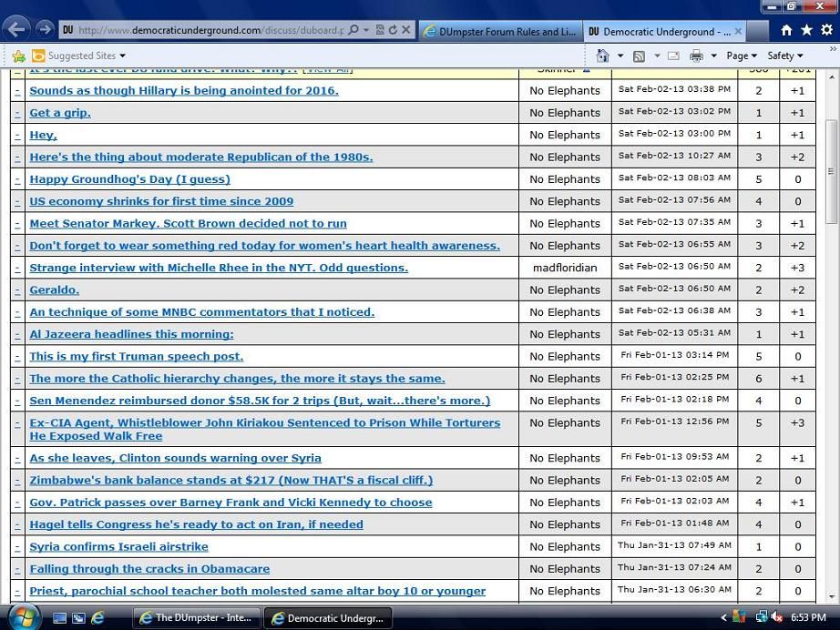Refresh the page with the reload icon
Viewport: 840px width, 630px height.
[393, 30]
